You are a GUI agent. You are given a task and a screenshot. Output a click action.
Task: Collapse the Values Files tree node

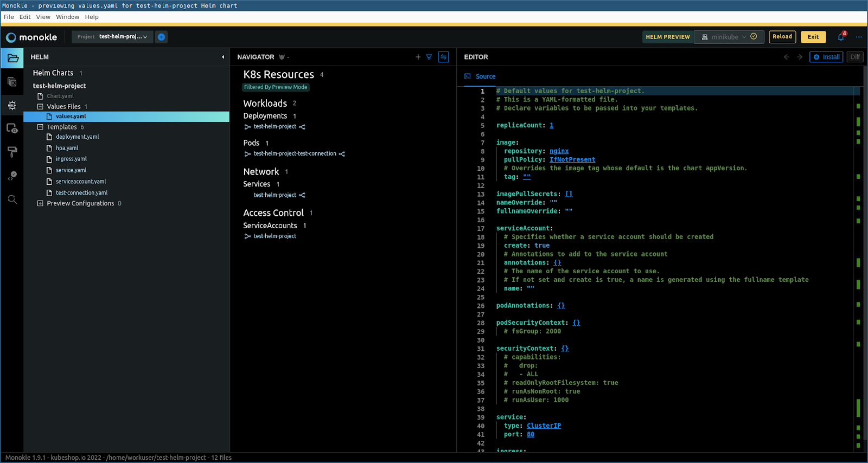tap(40, 107)
